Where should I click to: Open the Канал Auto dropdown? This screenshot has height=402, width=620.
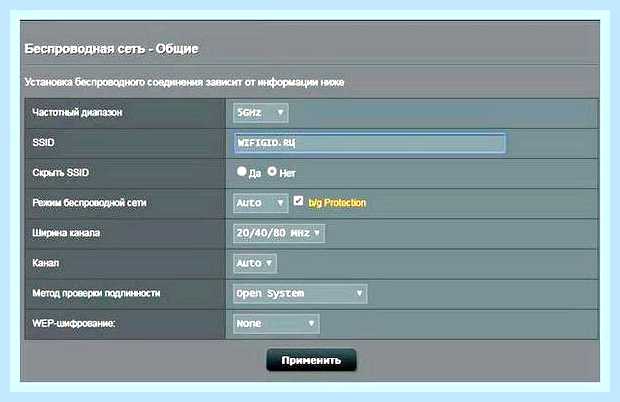click(x=255, y=263)
